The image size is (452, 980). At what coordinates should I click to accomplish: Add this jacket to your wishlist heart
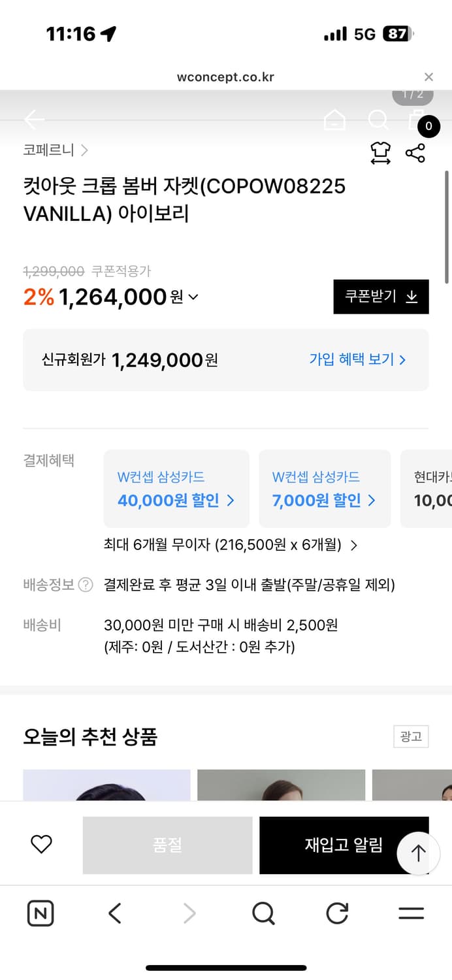(41, 844)
